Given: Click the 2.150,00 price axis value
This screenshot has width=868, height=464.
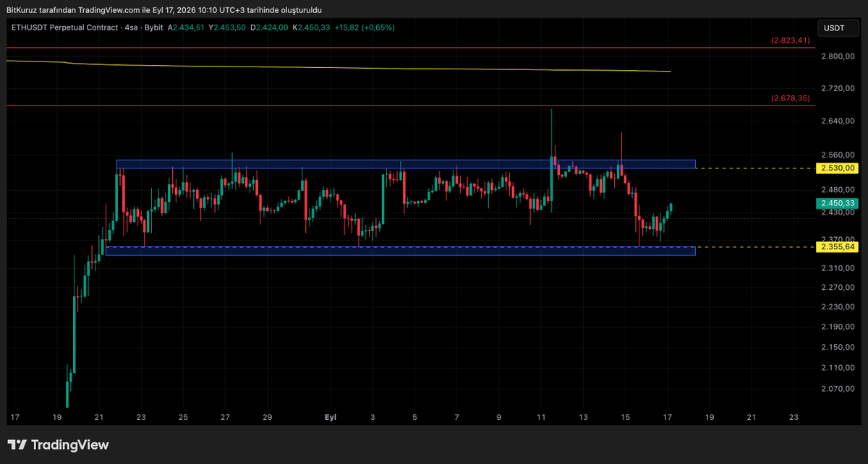Looking at the screenshot, I should pyautogui.click(x=837, y=348).
